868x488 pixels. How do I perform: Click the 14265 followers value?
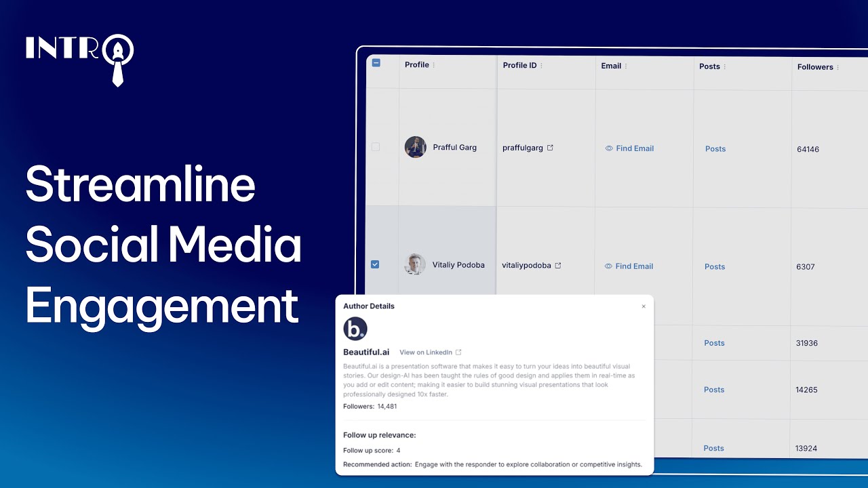pyautogui.click(x=807, y=390)
